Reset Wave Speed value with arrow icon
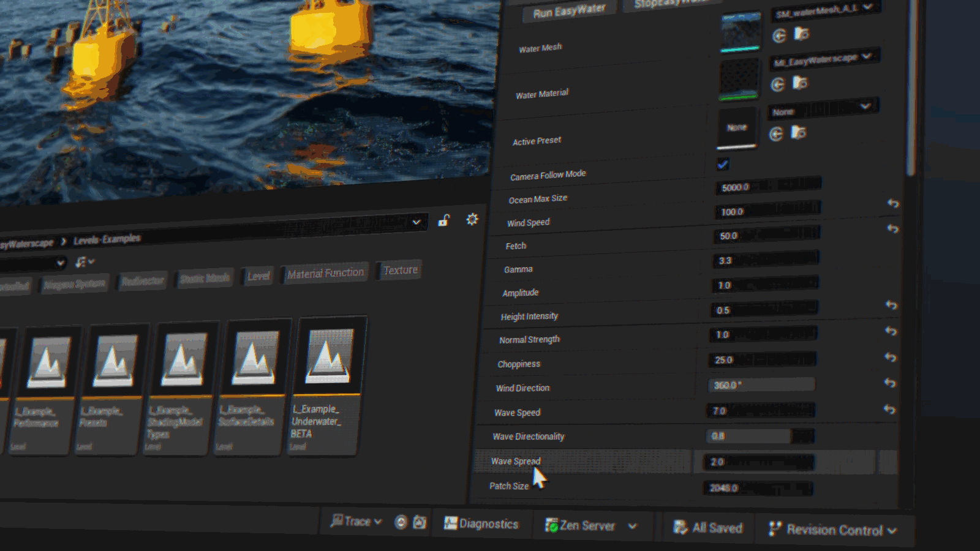The image size is (980, 551). click(x=889, y=410)
